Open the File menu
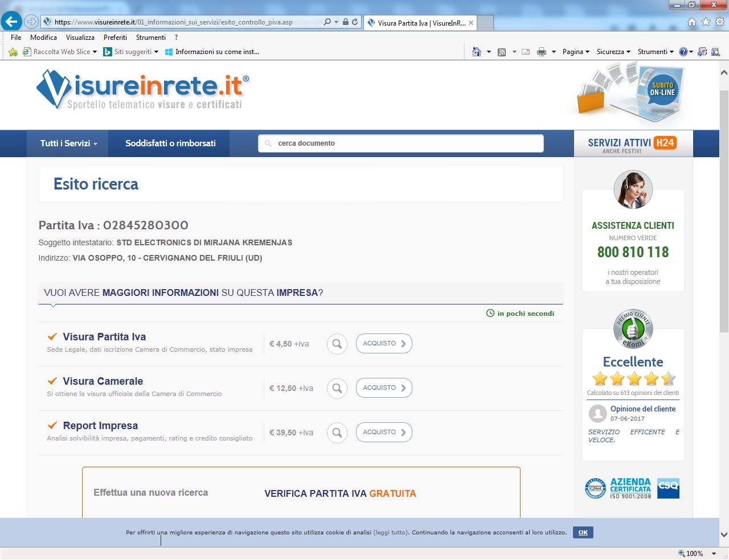 coord(16,38)
